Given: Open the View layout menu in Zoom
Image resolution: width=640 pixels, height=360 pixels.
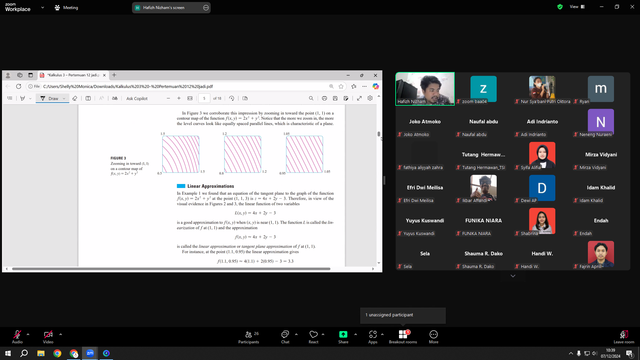Looking at the screenshot, I should [x=578, y=7].
